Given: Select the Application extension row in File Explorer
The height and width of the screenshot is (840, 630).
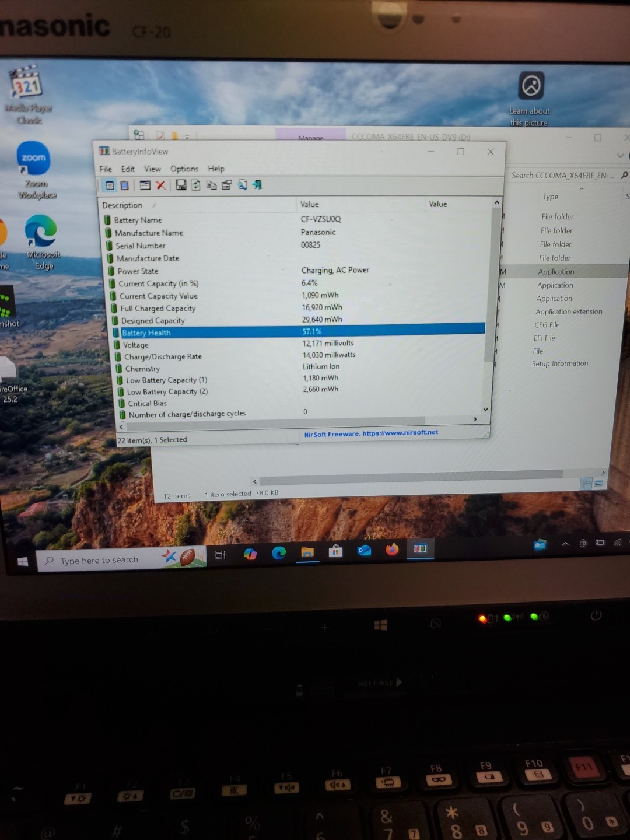Looking at the screenshot, I should [569, 311].
